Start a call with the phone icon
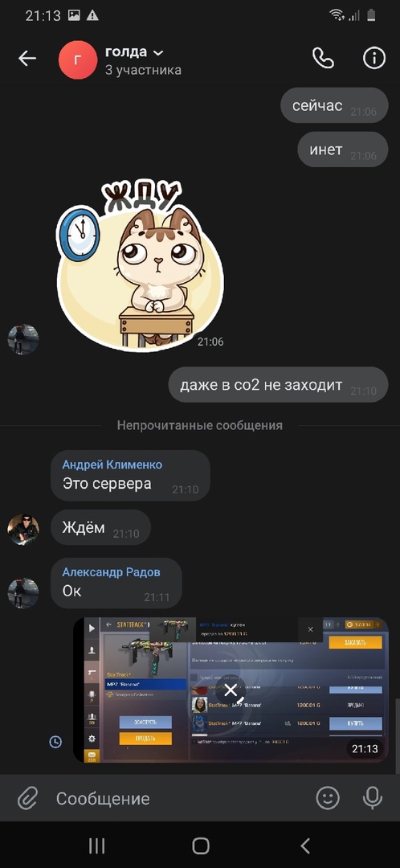 (x=323, y=58)
